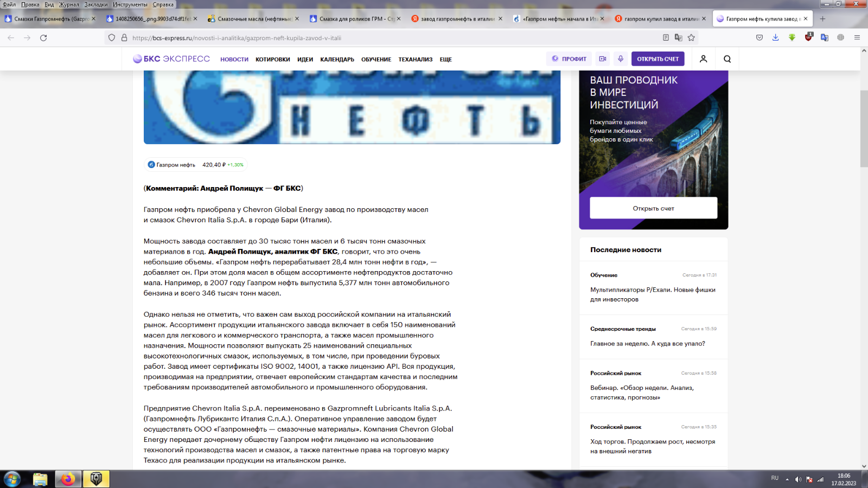Open the Закладки menu

pyautogui.click(x=96, y=4)
